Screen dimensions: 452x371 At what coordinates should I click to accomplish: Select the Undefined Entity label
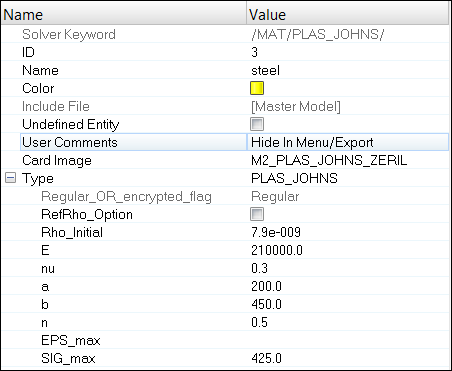(70, 124)
